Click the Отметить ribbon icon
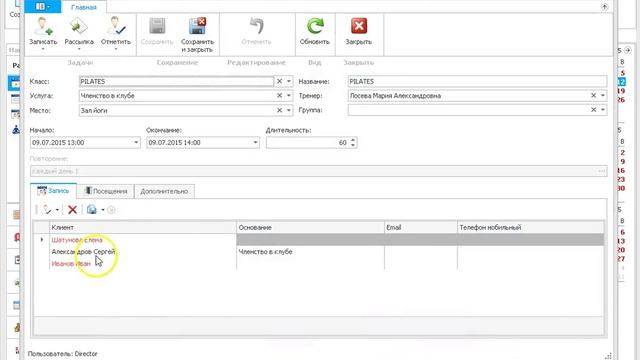This screenshot has width=640, height=360. [x=116, y=27]
